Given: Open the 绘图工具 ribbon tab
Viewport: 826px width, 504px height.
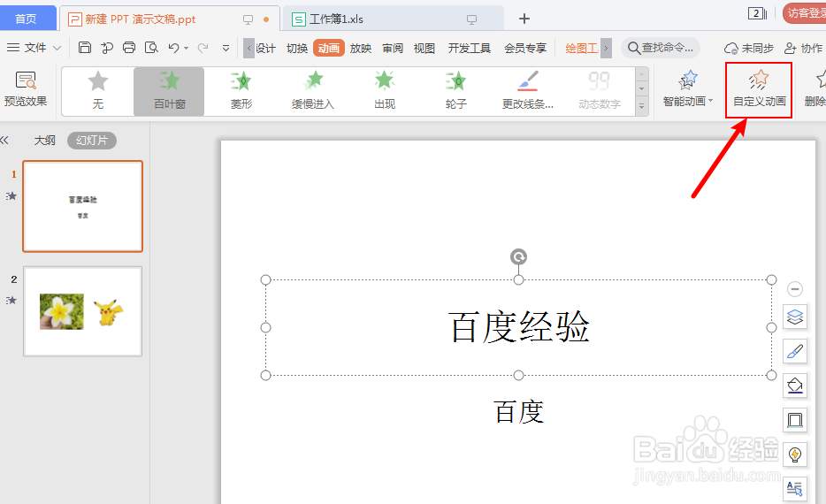Looking at the screenshot, I should (x=582, y=49).
